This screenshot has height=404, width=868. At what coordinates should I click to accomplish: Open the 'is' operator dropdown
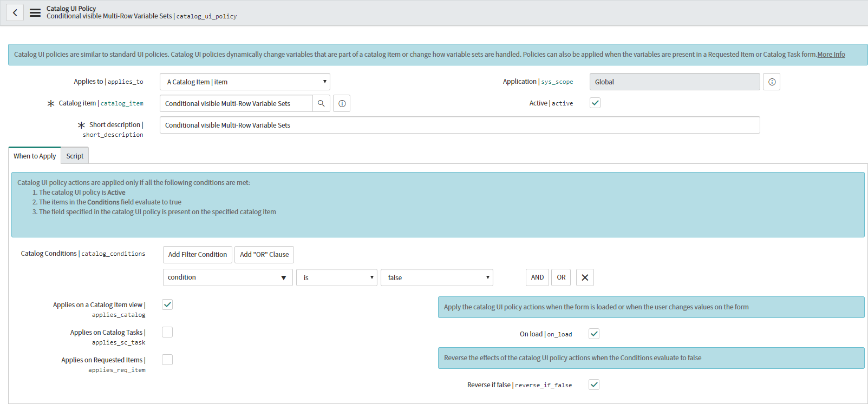click(337, 277)
